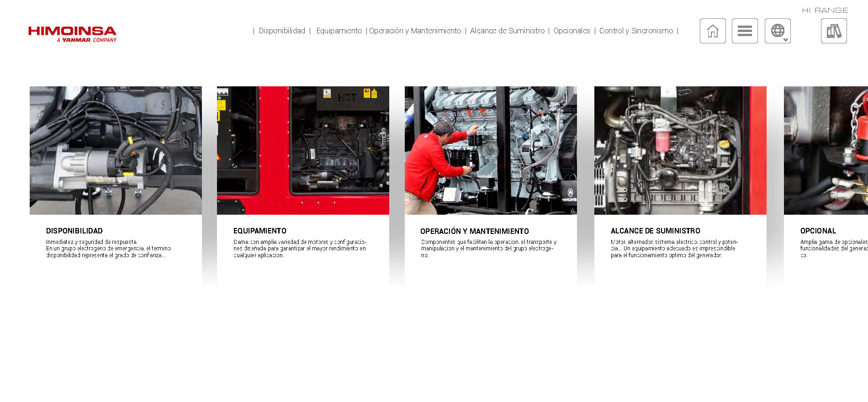Click the EQUIPAMIENTO card heading
Viewport: 868px width, 402px height.
tap(260, 231)
